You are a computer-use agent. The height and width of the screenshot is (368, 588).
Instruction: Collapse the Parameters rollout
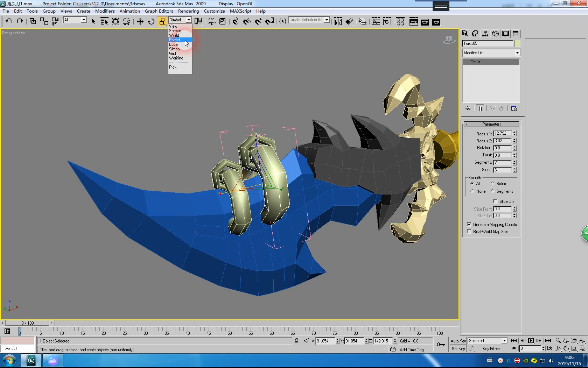tap(491, 124)
